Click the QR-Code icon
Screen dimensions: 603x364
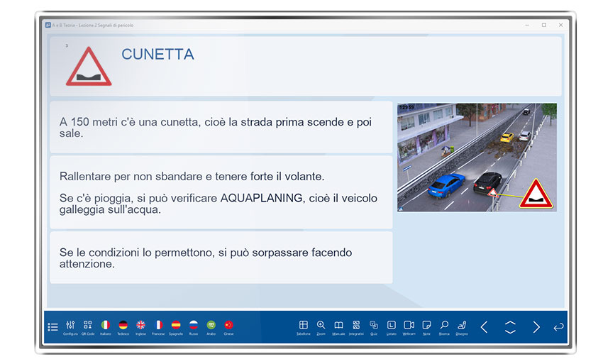(88, 325)
